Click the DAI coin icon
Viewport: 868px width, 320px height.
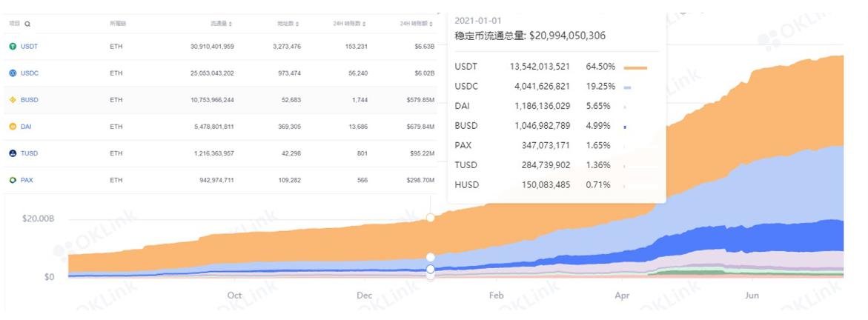[x=13, y=127]
